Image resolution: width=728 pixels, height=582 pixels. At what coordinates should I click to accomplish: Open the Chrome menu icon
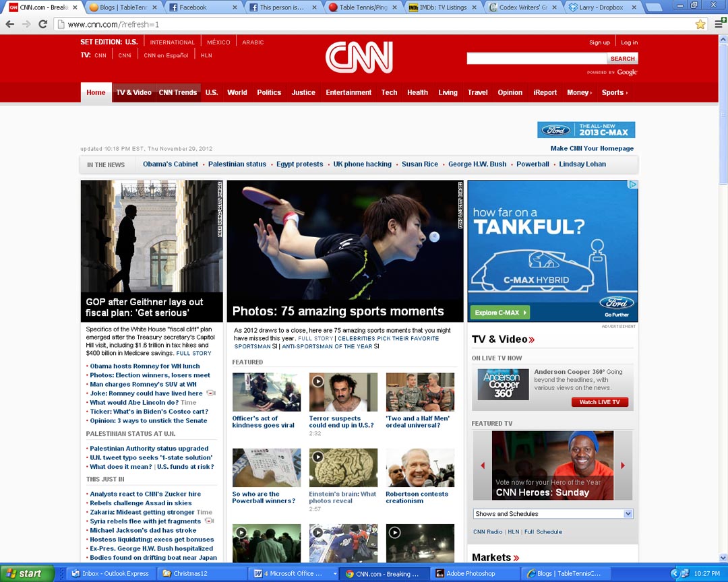click(720, 23)
